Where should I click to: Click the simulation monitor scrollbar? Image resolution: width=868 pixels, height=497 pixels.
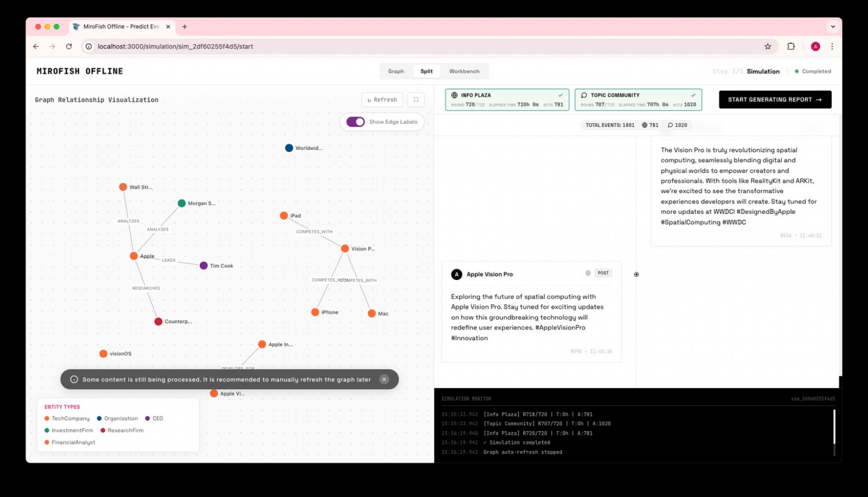834,427
